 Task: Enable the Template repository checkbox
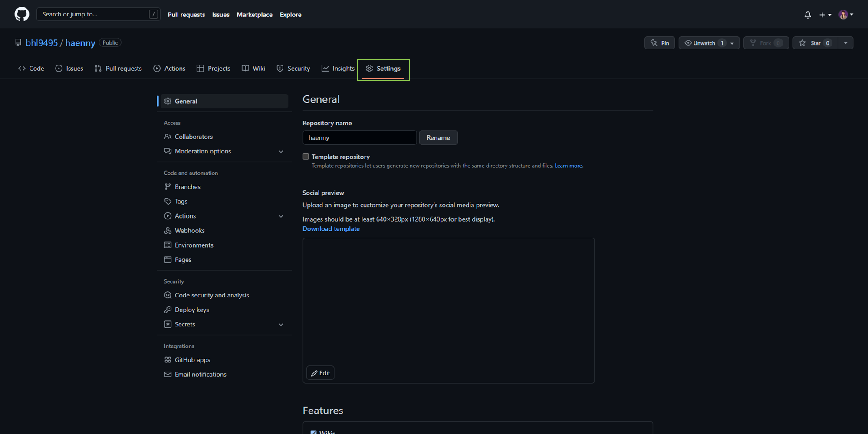tap(306, 157)
